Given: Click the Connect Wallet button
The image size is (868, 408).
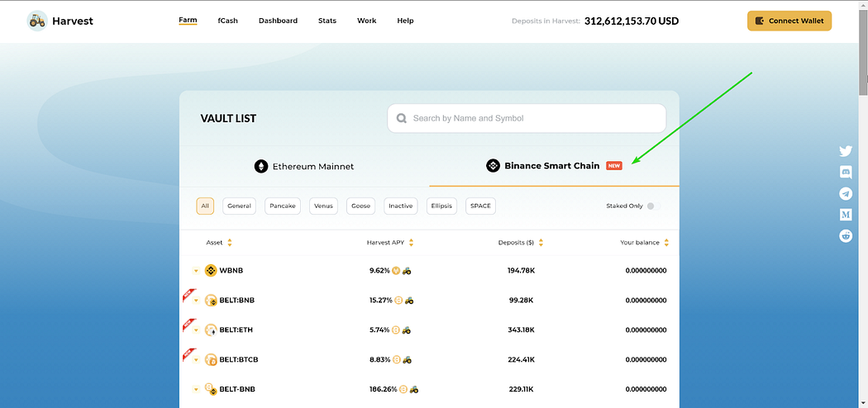Looking at the screenshot, I should pos(789,21).
